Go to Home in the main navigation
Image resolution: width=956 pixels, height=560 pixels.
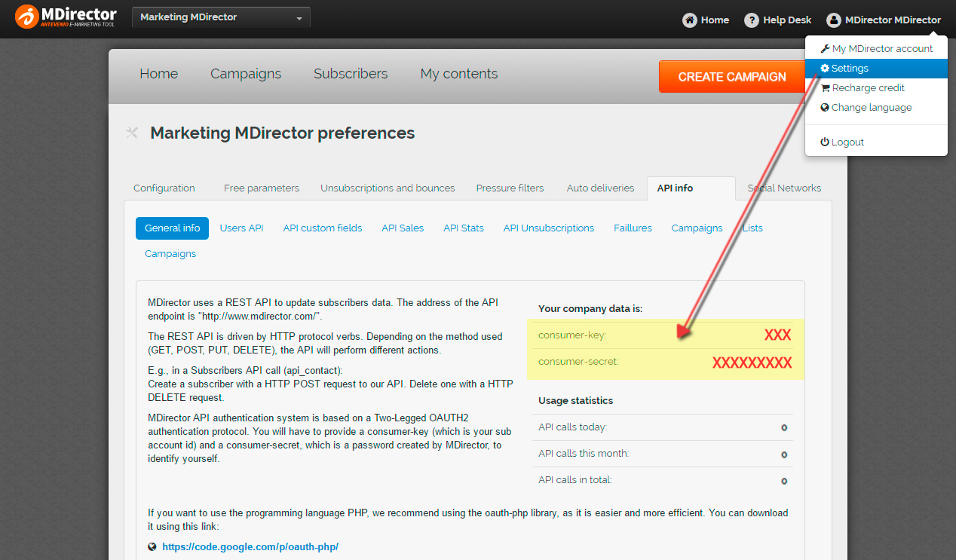point(159,74)
